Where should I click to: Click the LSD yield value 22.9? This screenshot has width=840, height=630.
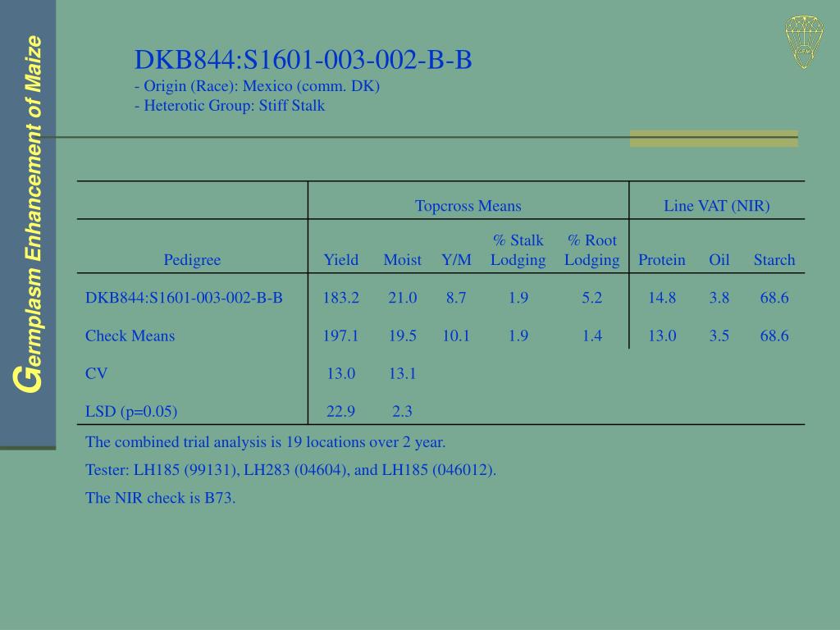pos(340,412)
